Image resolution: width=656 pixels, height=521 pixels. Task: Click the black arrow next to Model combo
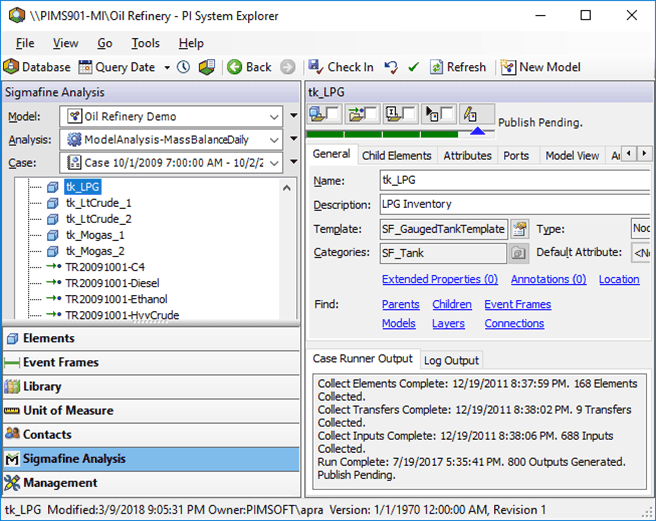click(x=294, y=115)
